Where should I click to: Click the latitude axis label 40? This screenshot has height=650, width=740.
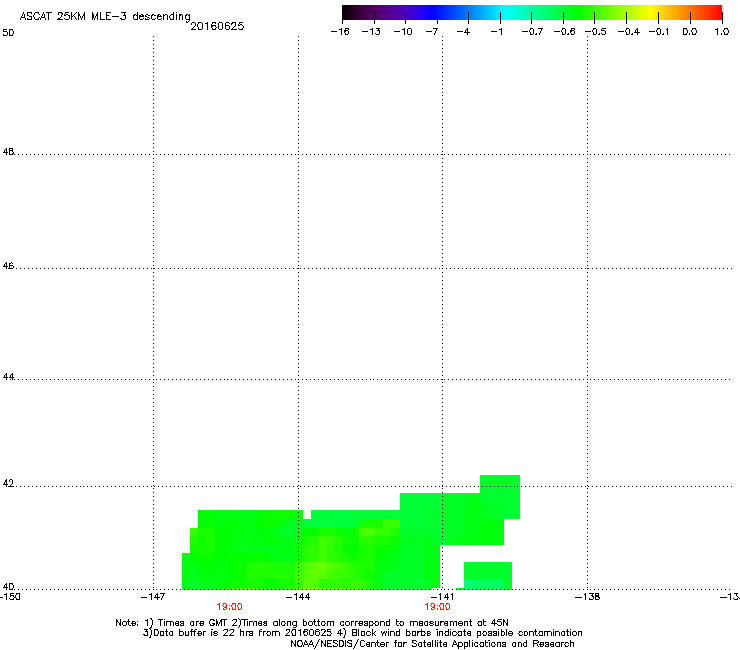point(8,586)
